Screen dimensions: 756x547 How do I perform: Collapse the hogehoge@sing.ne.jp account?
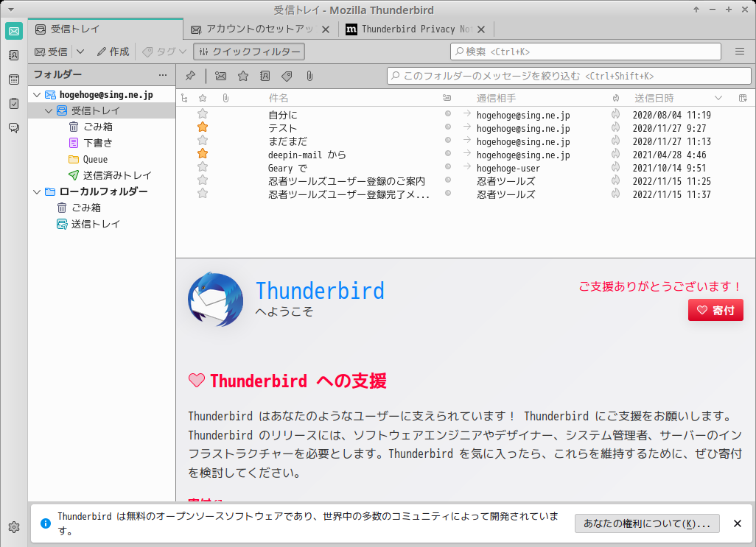[37, 95]
